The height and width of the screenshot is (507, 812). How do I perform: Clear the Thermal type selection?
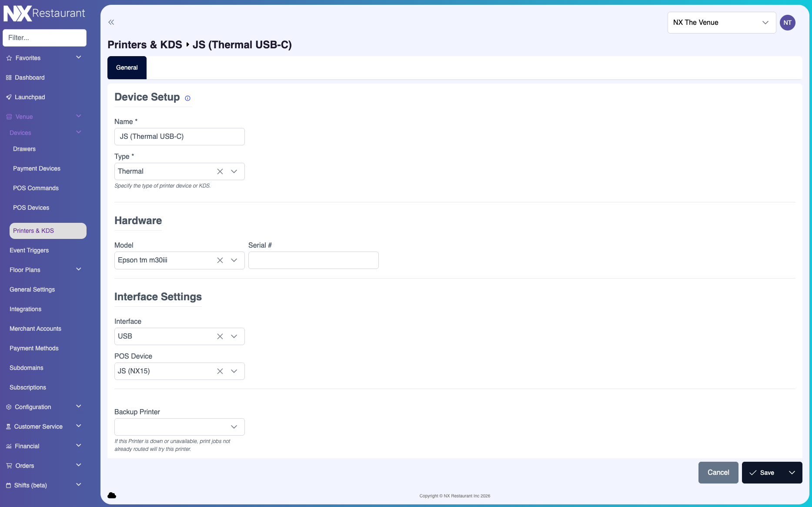[x=220, y=171]
